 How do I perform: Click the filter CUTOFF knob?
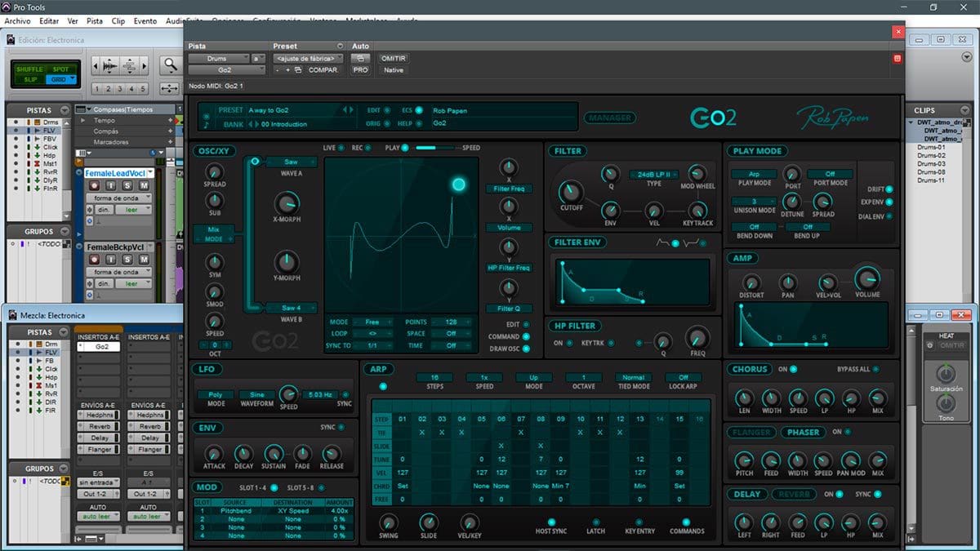click(572, 191)
